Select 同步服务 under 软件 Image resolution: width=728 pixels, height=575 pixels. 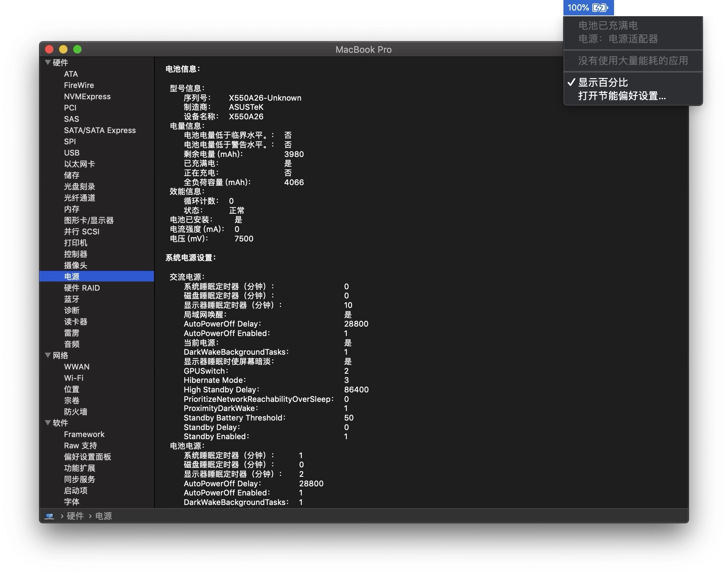[x=79, y=479]
